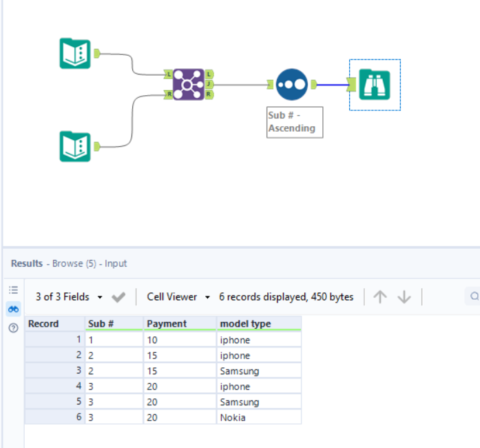Click the Sort tool's output anchor
This screenshot has height=448, width=480.
[314, 85]
